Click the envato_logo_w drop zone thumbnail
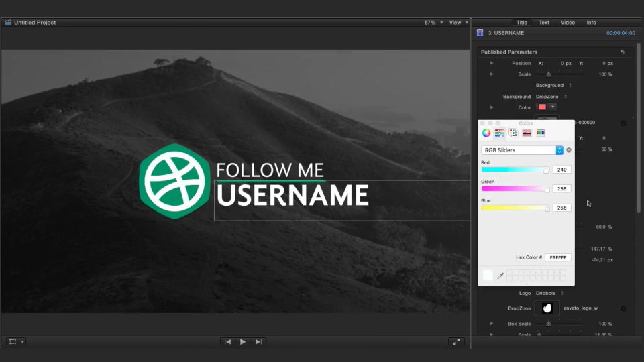The image size is (644, 362). tap(547, 308)
